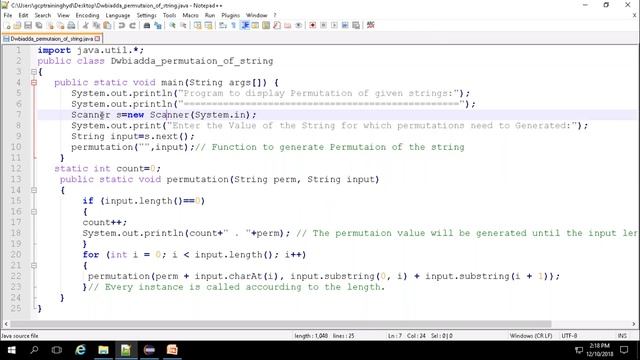The height and width of the screenshot is (360, 640).
Task: Click the horizontal scrollbar left arrow
Action: 6,324
